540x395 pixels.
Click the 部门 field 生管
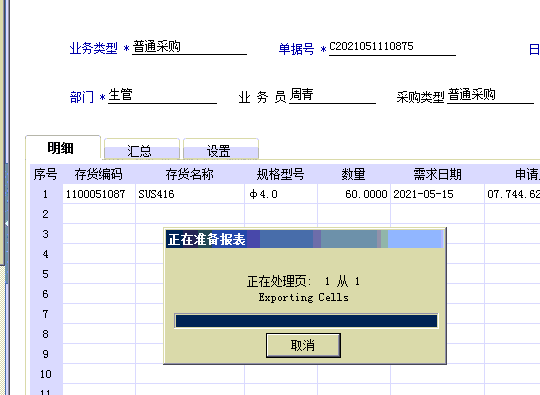(162, 95)
